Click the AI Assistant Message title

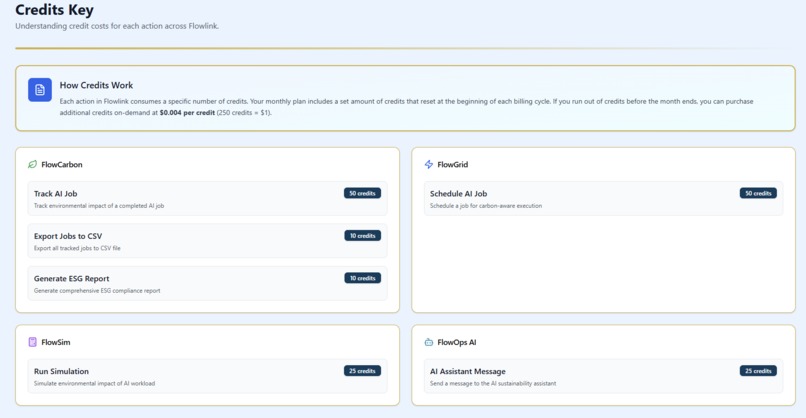click(x=468, y=371)
